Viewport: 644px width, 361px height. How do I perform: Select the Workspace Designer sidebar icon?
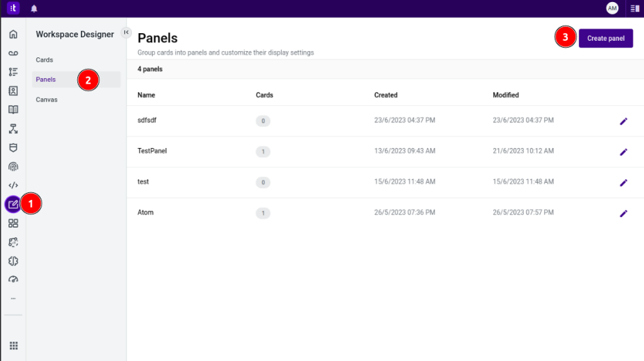[x=13, y=204]
